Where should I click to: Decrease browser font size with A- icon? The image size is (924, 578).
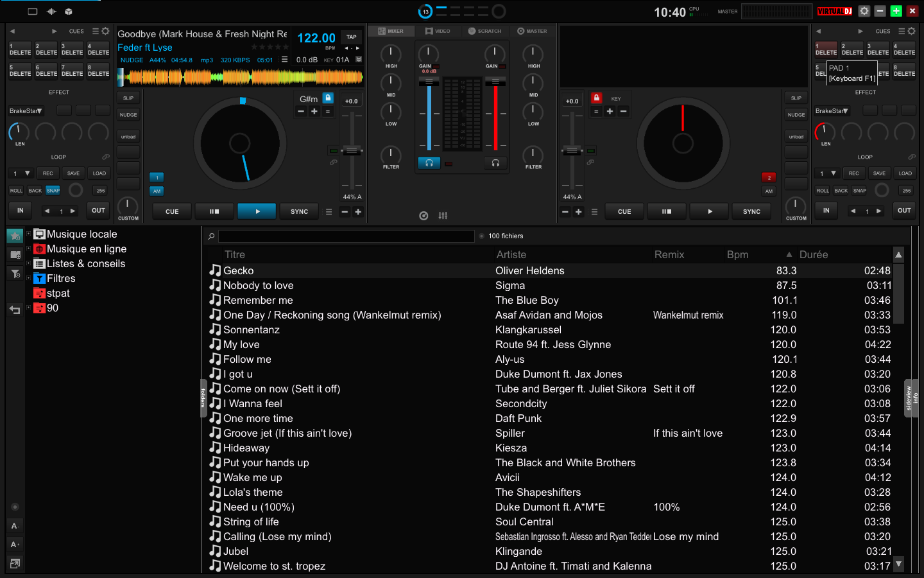coord(15,526)
